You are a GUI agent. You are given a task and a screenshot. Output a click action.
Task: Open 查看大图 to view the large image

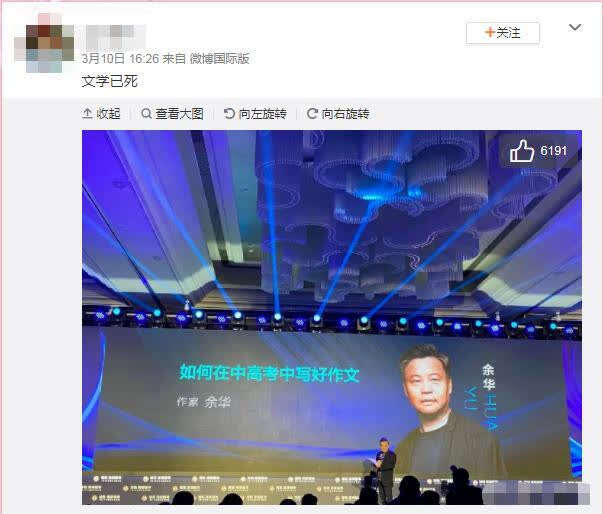[172, 114]
